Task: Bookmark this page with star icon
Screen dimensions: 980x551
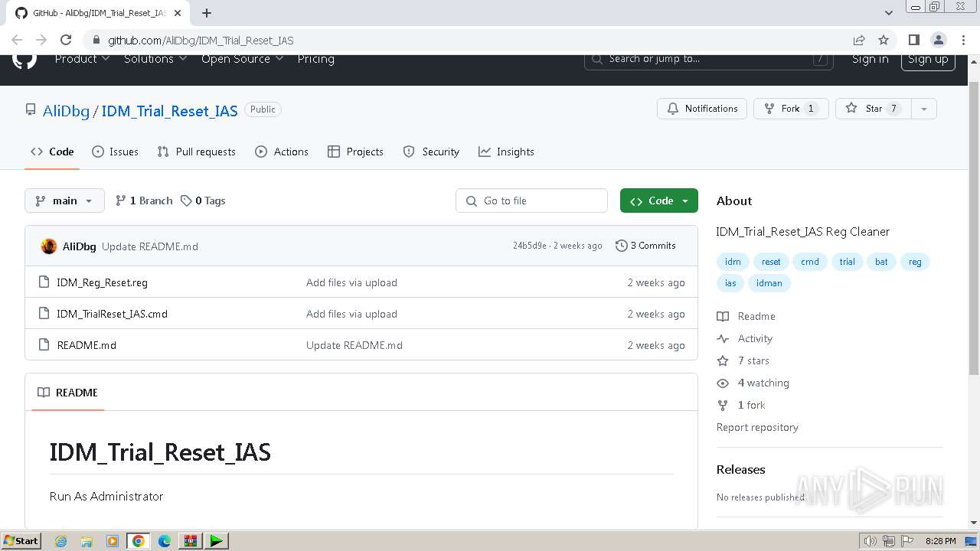Action: (884, 40)
